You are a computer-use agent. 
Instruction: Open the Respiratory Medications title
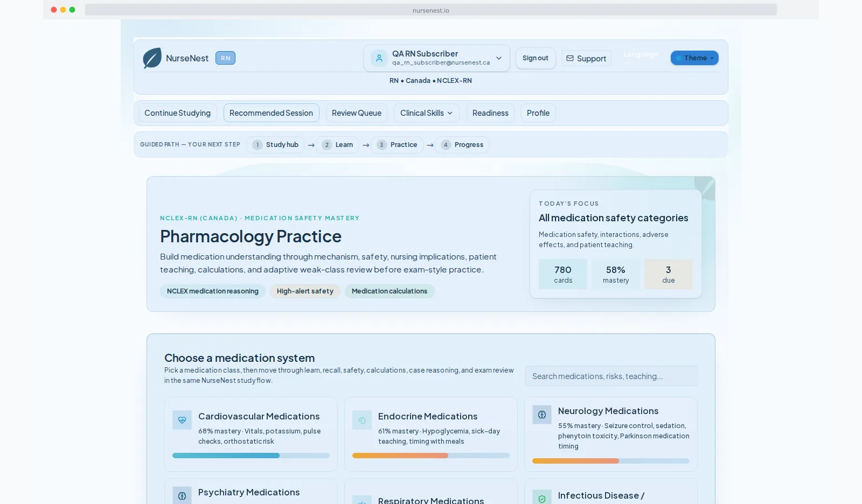431,500
